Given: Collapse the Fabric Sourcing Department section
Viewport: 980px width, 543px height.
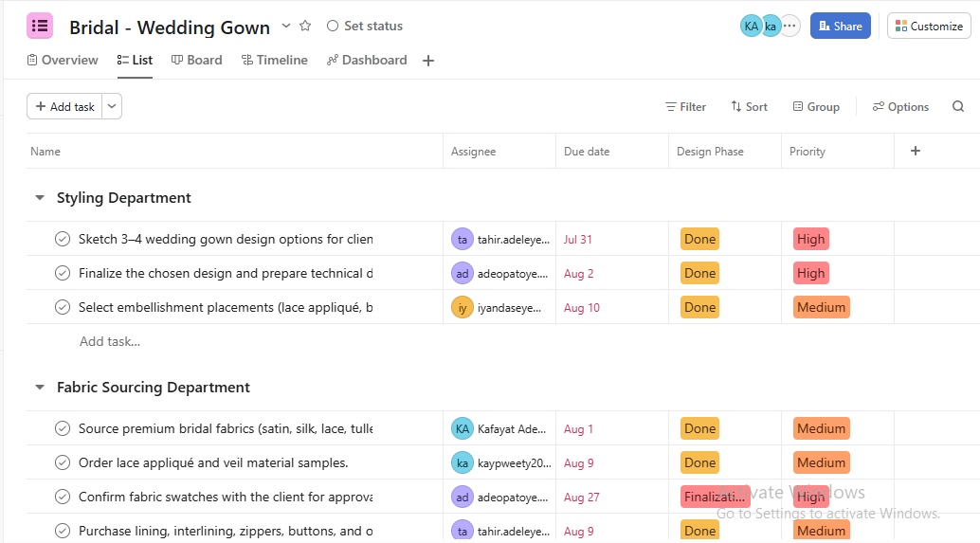Looking at the screenshot, I should [x=40, y=388].
